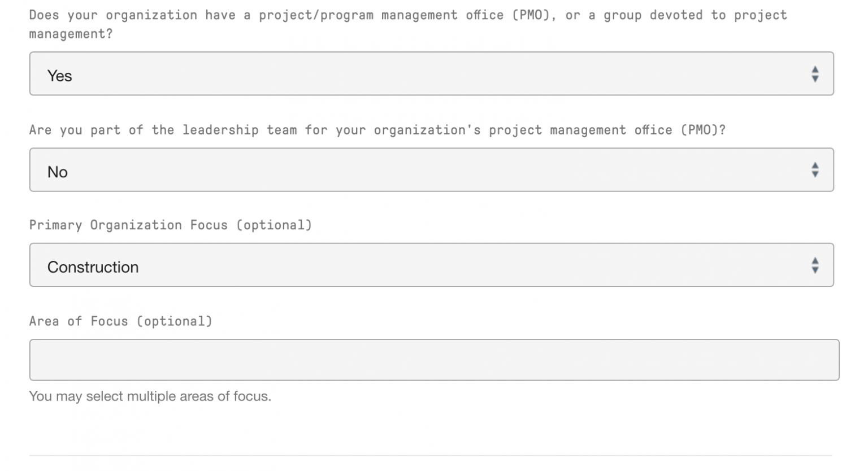Click the stepper arrows on the Construction dropdown
868x471 pixels.
(x=815, y=265)
